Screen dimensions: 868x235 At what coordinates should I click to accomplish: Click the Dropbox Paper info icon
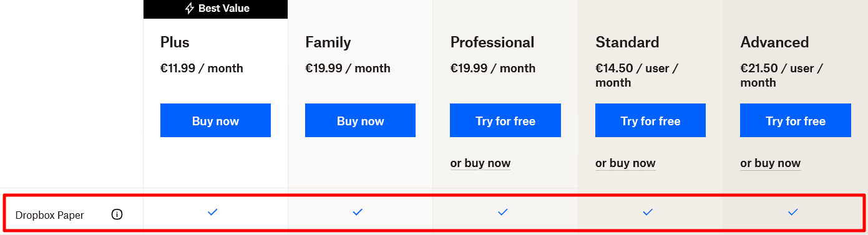(x=117, y=214)
